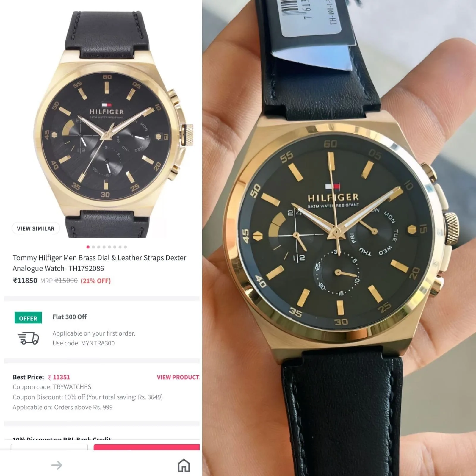This screenshot has width=476, height=476.
Task: Open the hand-held watch photo on right
Action: (x=339, y=238)
